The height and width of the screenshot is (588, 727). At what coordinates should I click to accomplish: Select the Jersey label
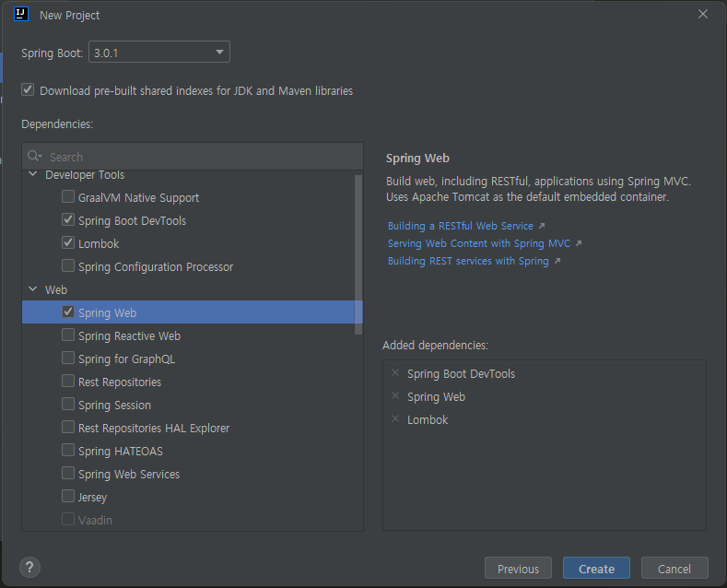coord(92,498)
